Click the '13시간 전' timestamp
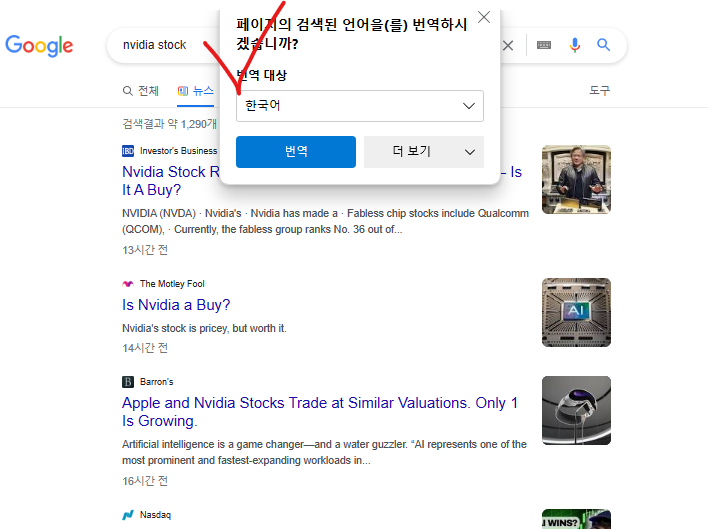 [x=145, y=250]
